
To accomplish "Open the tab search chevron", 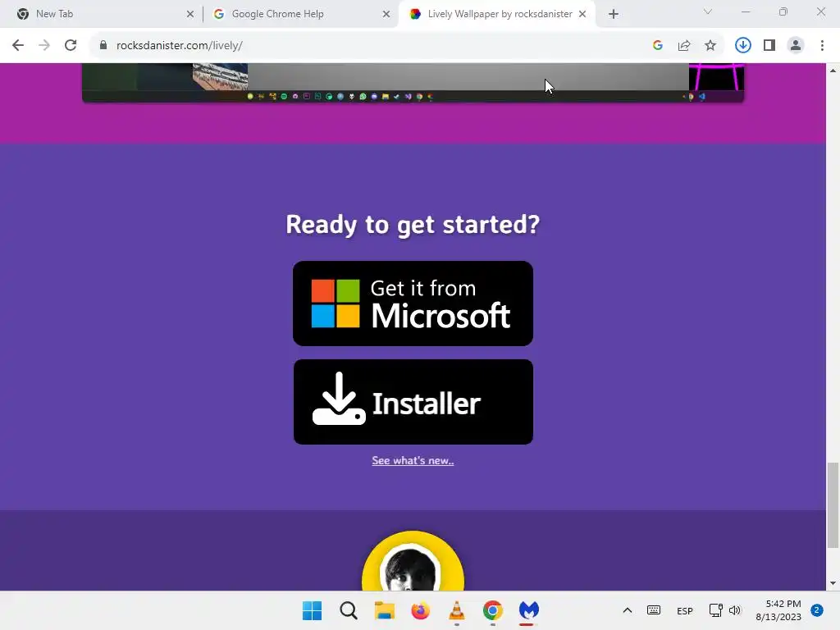I will pyautogui.click(x=708, y=11).
